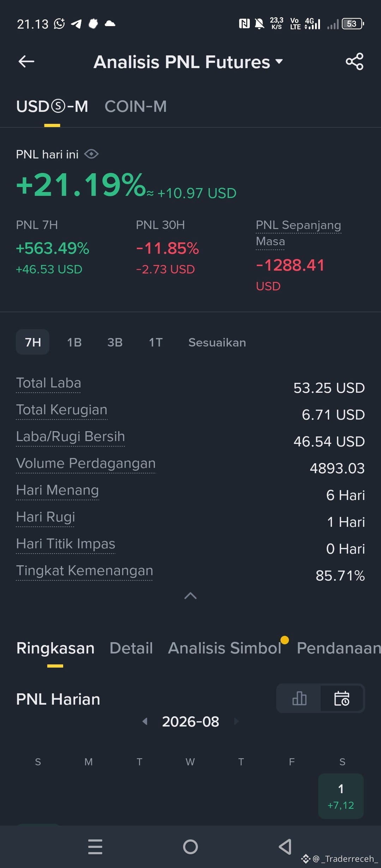
Task: Open Analisis PNL Futures dropdown
Action: 188,62
